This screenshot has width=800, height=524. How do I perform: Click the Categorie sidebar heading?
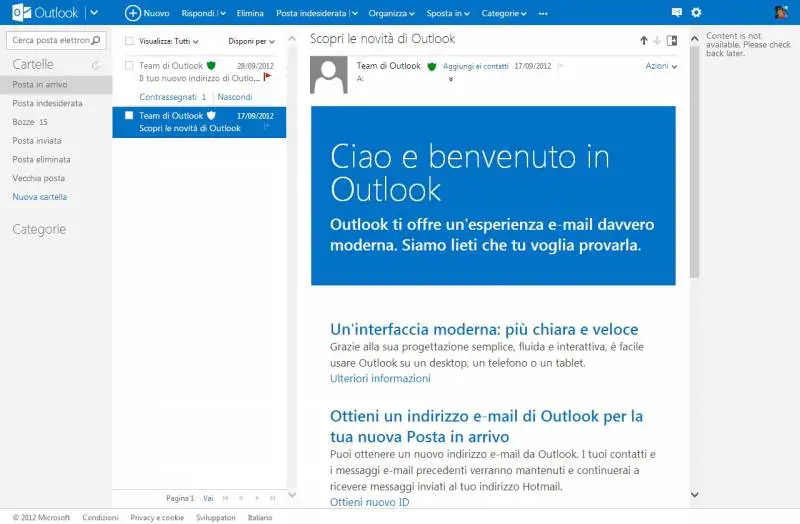click(39, 229)
